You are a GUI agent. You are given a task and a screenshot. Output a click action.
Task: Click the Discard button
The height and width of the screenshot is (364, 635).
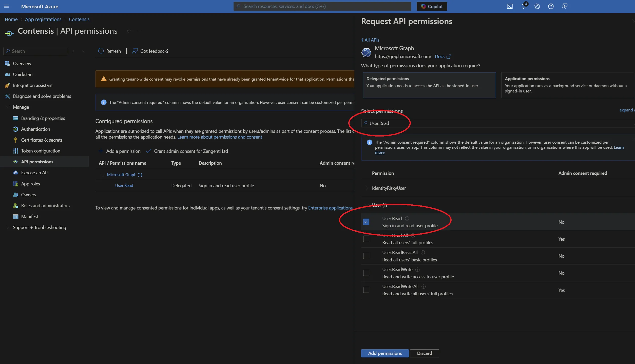coord(424,353)
